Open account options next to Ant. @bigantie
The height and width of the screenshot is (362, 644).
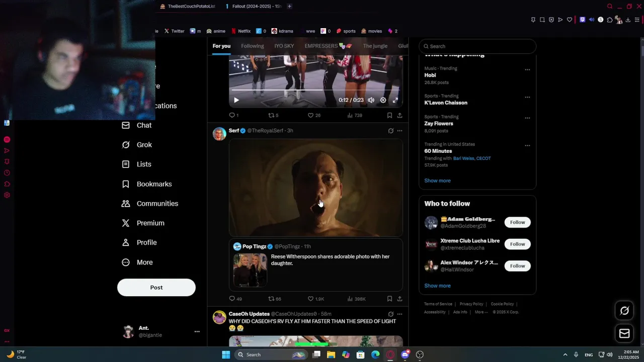click(197, 331)
